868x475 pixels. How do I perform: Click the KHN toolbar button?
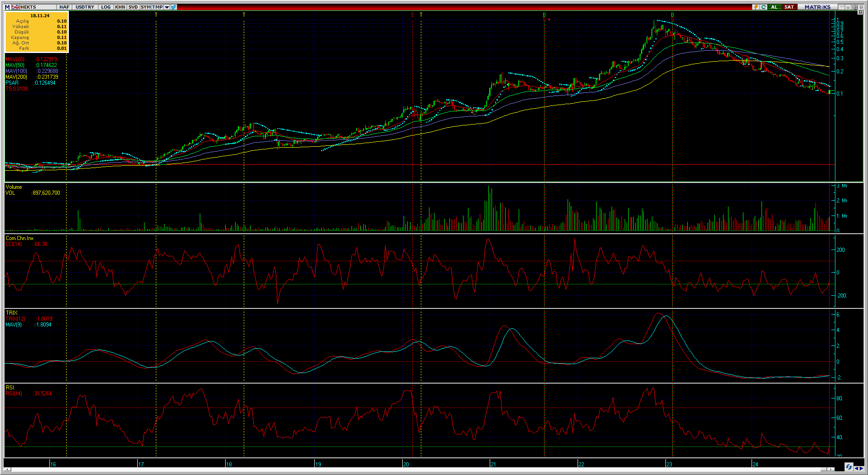point(120,7)
